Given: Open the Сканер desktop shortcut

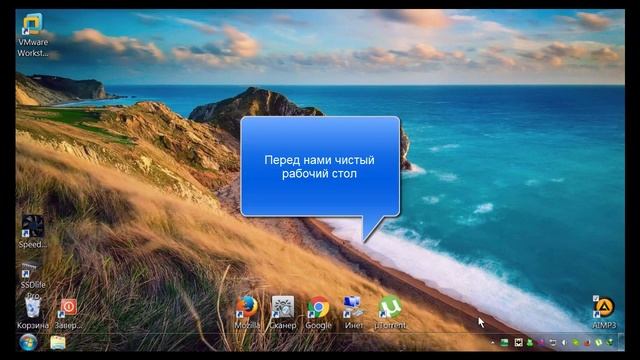Looking at the screenshot, I should point(283,313).
